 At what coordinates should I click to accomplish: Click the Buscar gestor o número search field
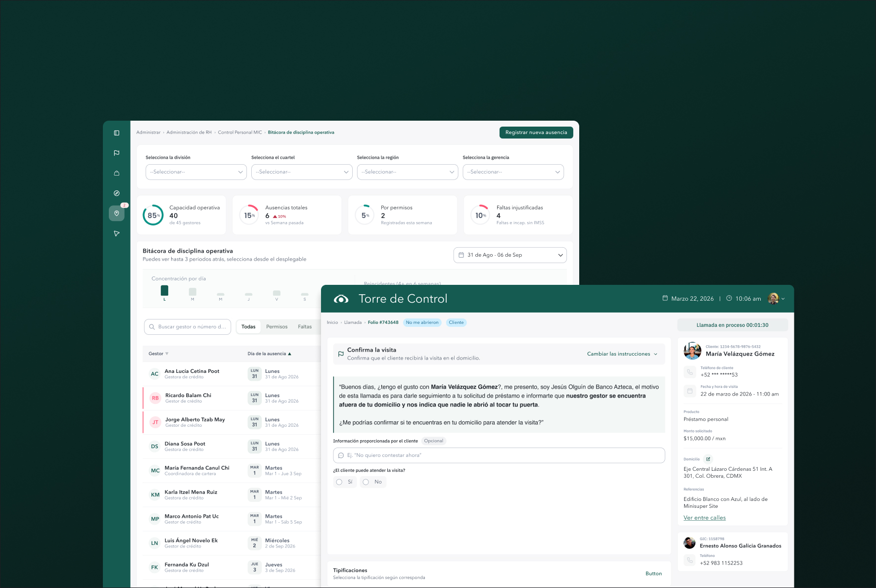pyautogui.click(x=187, y=327)
